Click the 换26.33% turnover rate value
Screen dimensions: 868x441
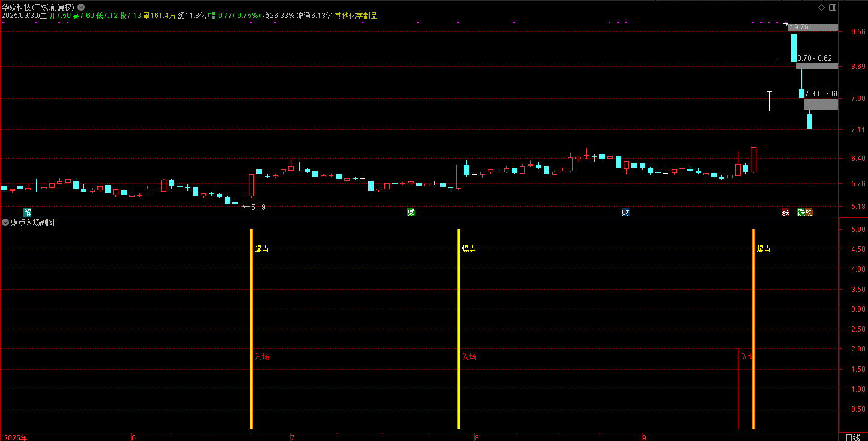(279, 16)
